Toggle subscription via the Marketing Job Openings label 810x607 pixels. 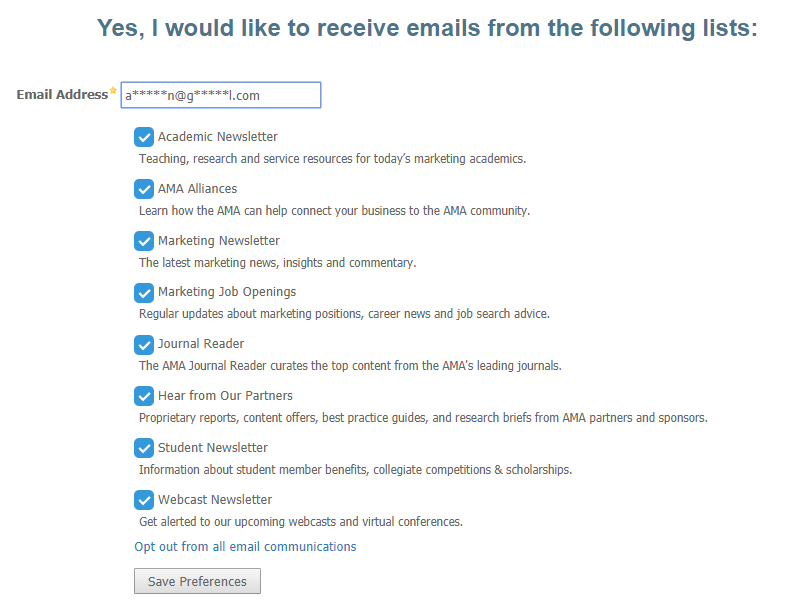(225, 291)
